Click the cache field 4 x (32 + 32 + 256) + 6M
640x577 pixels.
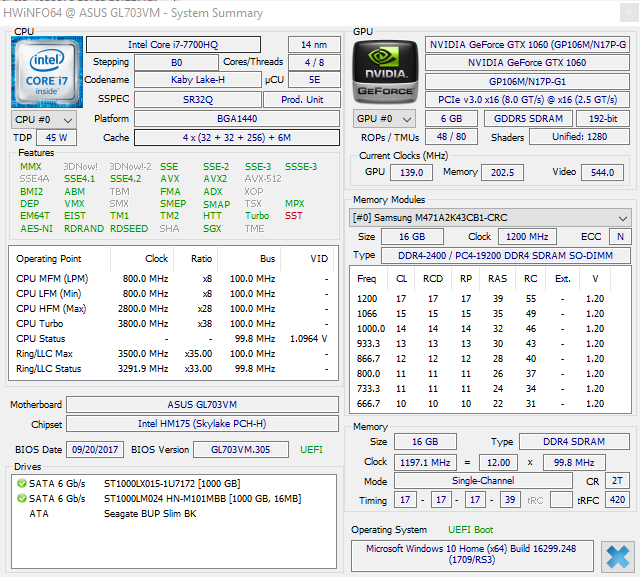click(237, 138)
